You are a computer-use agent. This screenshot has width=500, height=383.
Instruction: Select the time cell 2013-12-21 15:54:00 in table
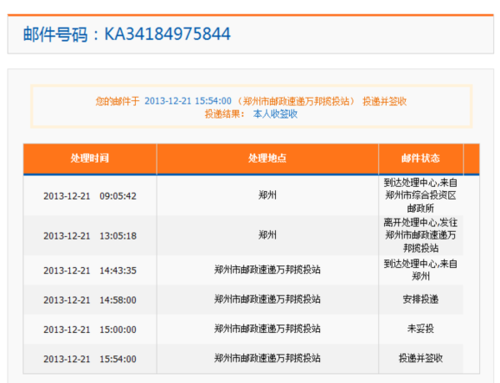point(90,359)
